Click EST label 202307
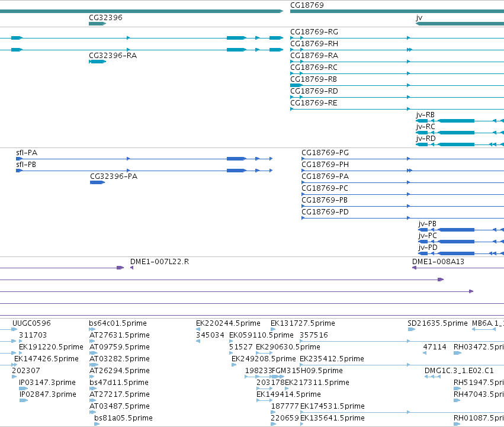The height and width of the screenshot is (427, 504). pyautogui.click(x=25, y=371)
